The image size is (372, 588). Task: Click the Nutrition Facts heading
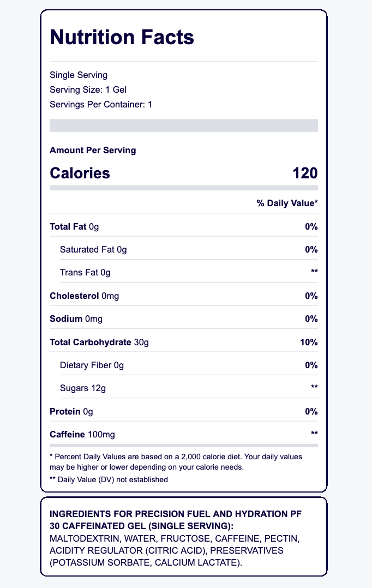(x=122, y=37)
